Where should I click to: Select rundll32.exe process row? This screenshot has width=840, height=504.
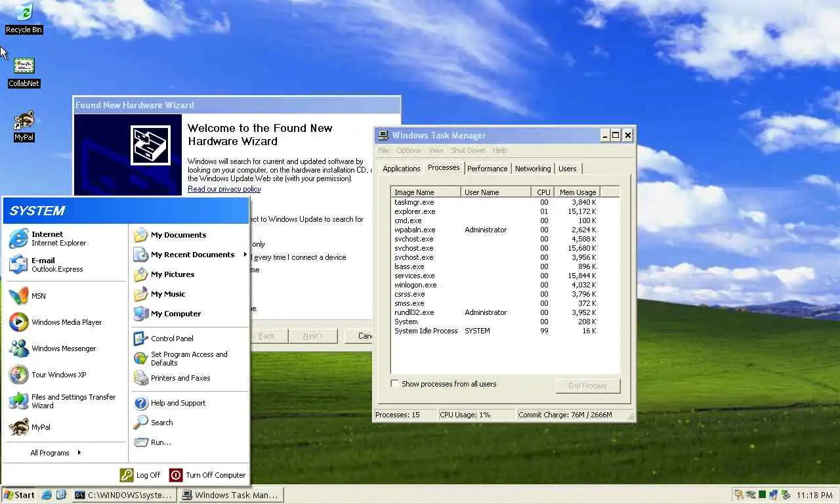tap(495, 312)
